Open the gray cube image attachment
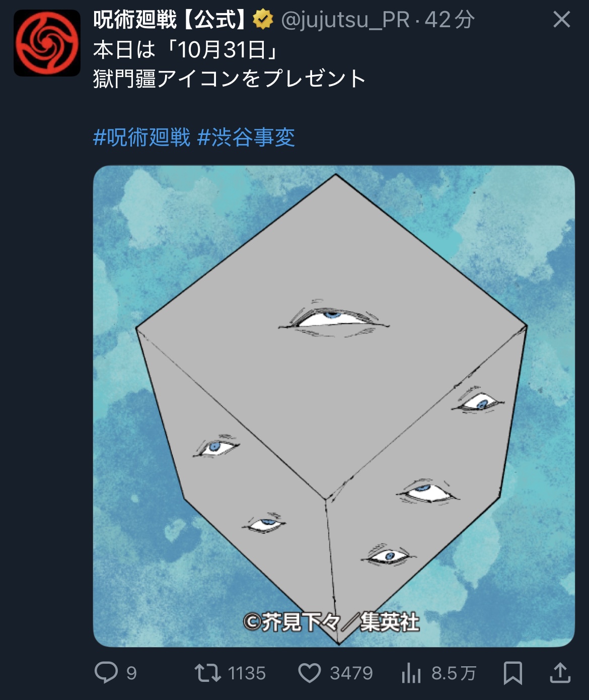This screenshot has width=589, height=700. 334,406
